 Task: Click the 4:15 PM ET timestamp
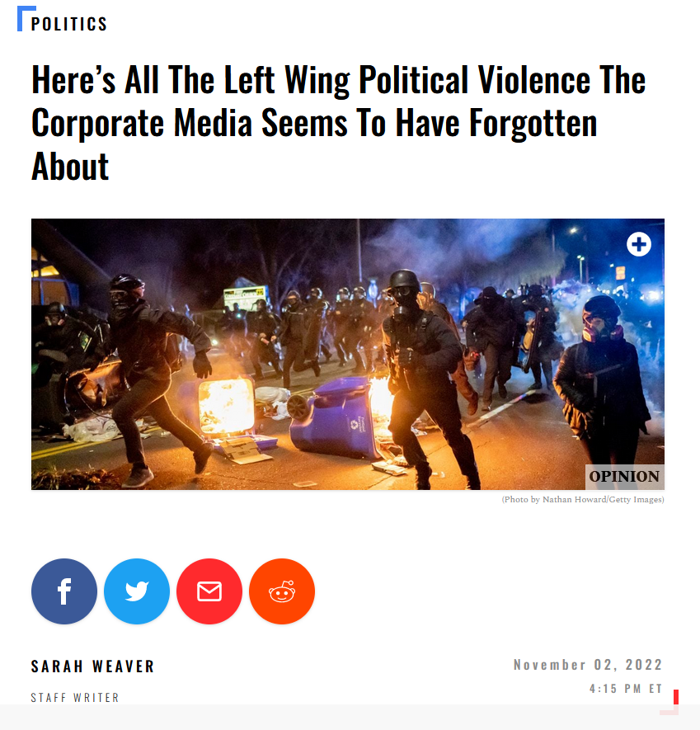click(x=626, y=689)
